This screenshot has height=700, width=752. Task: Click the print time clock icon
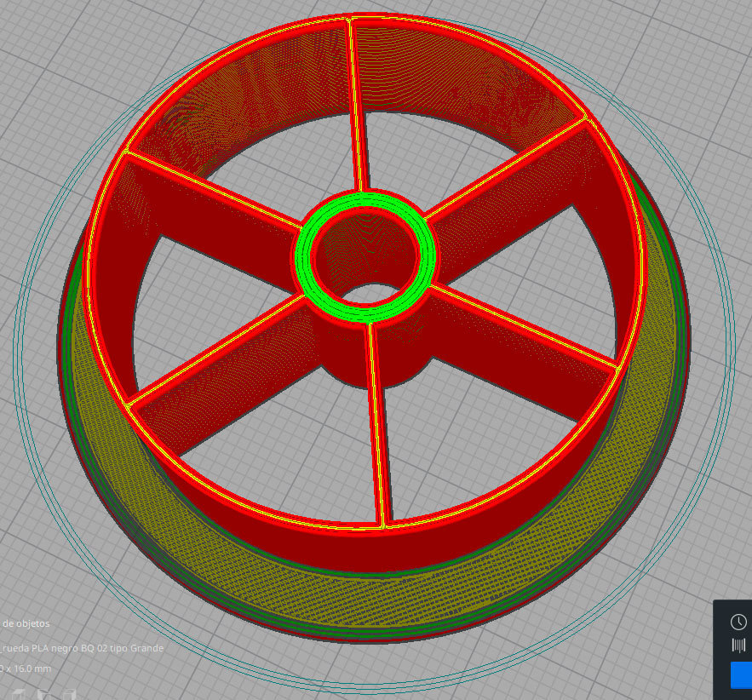[738, 622]
